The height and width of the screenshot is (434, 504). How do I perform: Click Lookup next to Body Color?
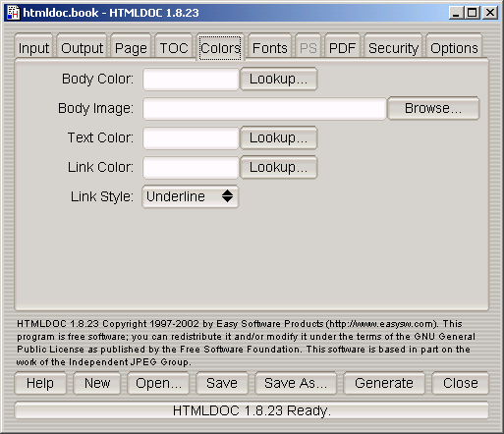[279, 79]
